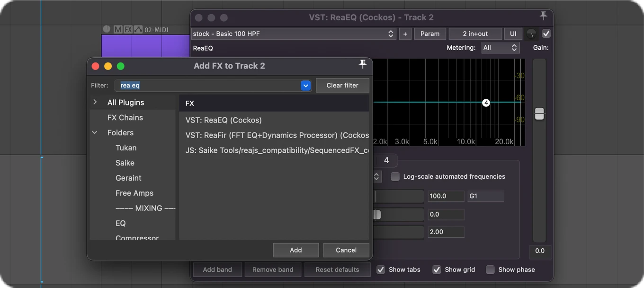Toggle the ReaEQ plugin bypass checkbox
This screenshot has width=644, height=288.
coord(546,34)
